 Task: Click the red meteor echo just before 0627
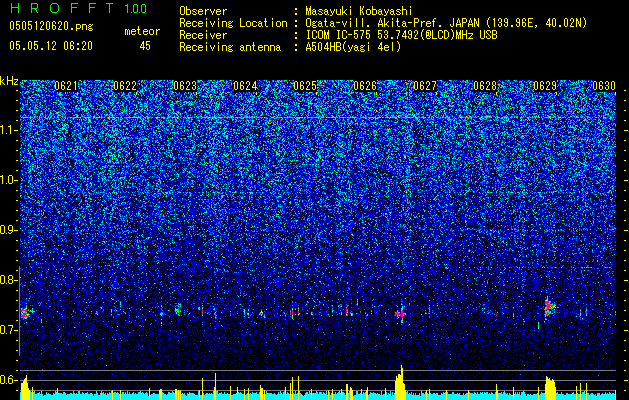[x=400, y=314]
